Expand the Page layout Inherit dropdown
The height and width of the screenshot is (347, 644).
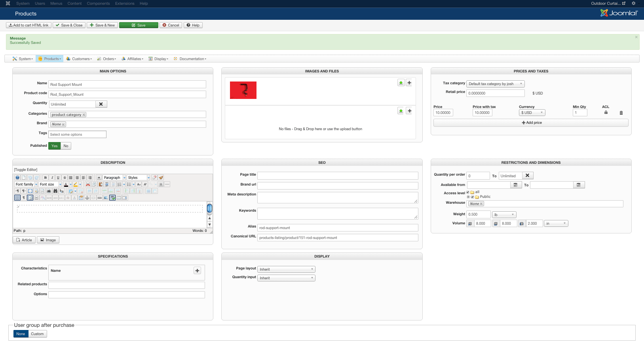coord(286,269)
